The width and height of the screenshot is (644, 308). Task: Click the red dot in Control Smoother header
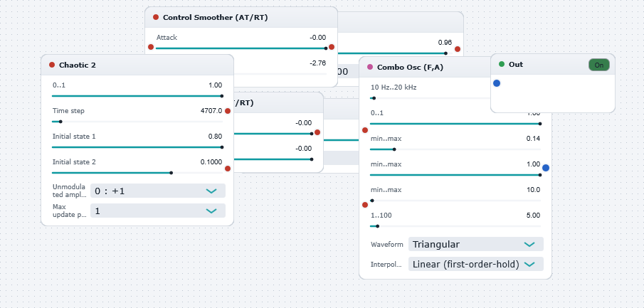(156, 17)
